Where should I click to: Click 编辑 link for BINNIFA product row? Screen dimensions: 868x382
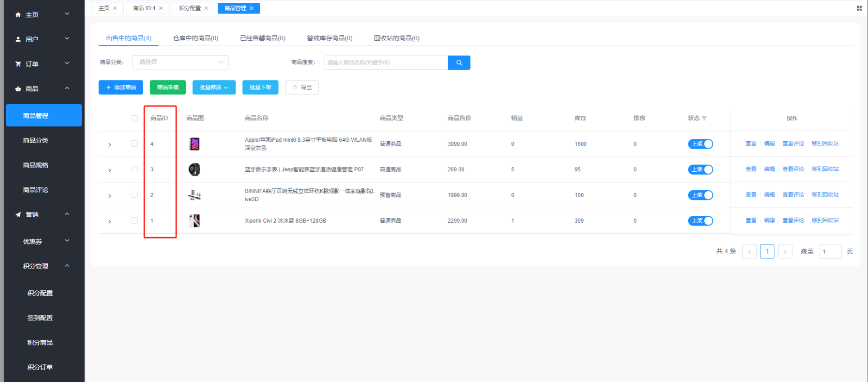pos(769,195)
